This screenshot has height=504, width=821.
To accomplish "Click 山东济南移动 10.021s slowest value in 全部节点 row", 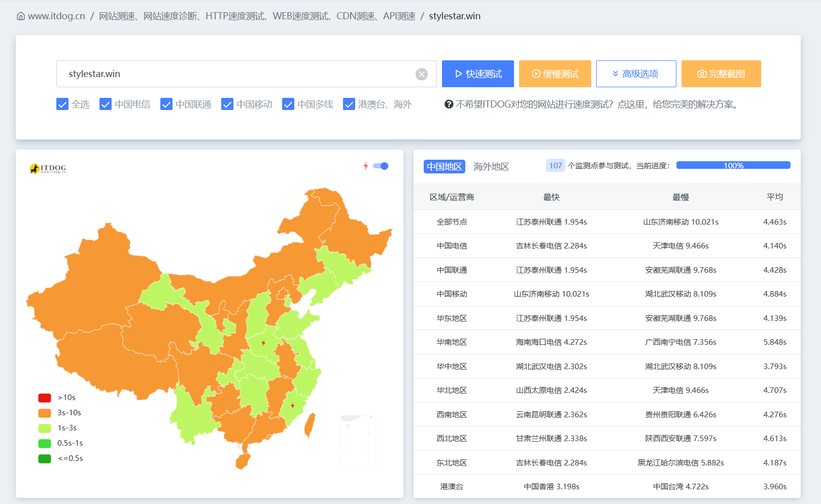I will click(681, 222).
